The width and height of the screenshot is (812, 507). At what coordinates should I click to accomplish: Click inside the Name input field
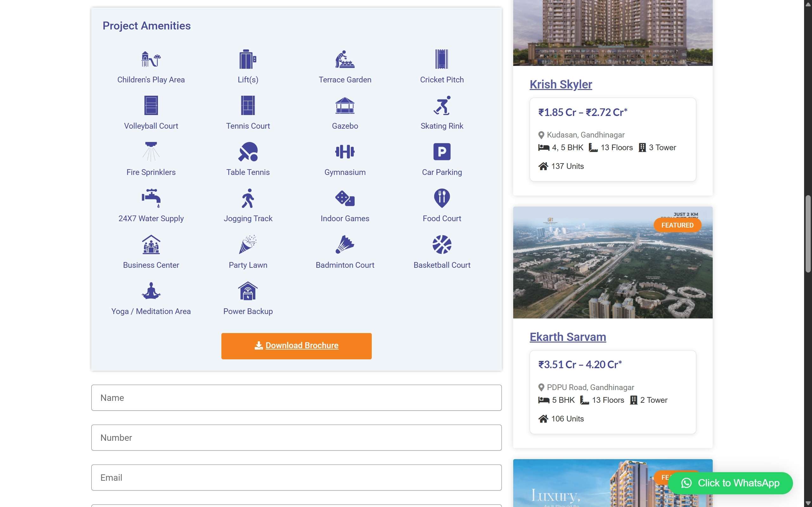click(x=296, y=397)
